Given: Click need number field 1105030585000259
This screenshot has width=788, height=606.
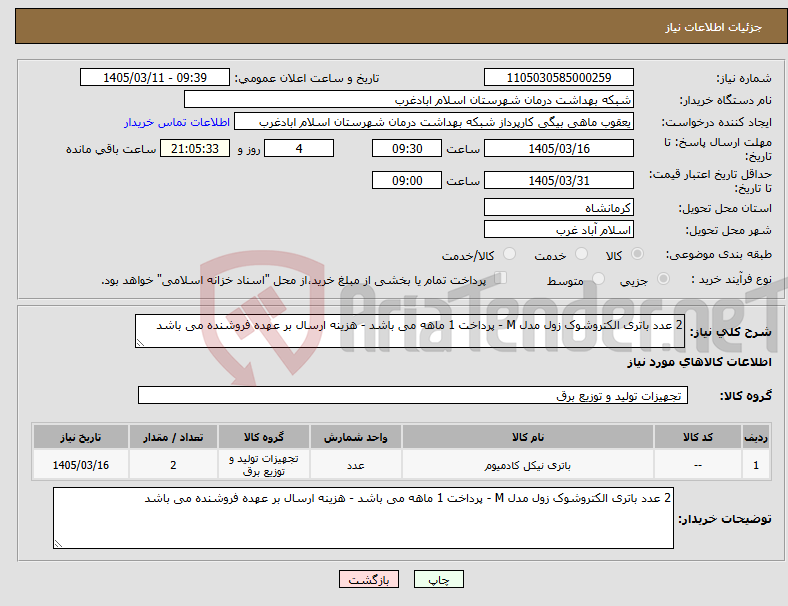Looking at the screenshot, I should (x=558, y=77).
